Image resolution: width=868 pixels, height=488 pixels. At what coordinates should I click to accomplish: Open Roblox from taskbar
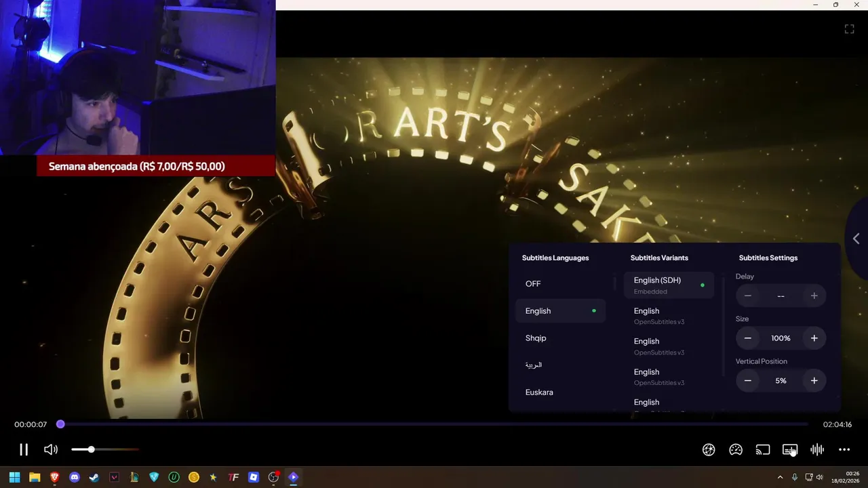pyautogui.click(x=254, y=477)
